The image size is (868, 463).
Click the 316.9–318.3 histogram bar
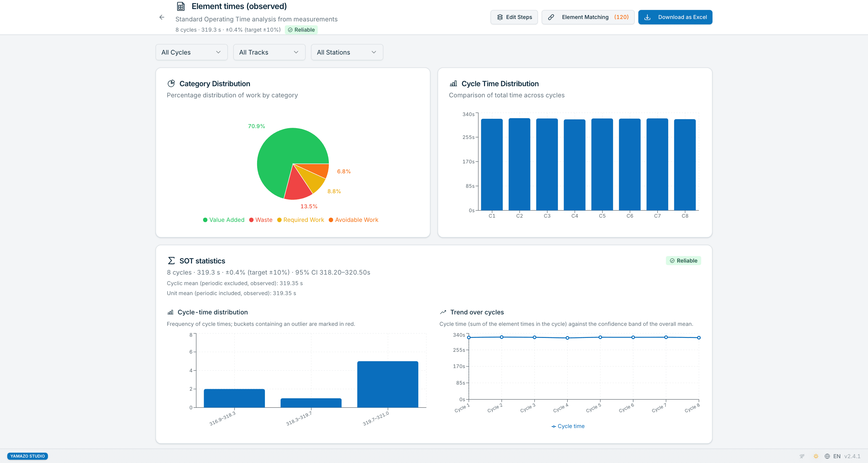click(x=234, y=398)
